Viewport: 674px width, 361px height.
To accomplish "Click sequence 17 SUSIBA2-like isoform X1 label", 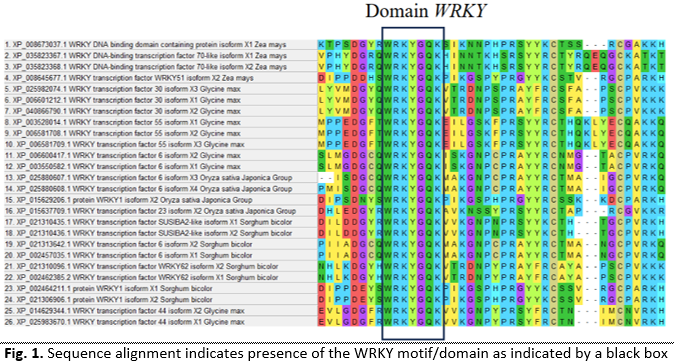I will (148, 222).
